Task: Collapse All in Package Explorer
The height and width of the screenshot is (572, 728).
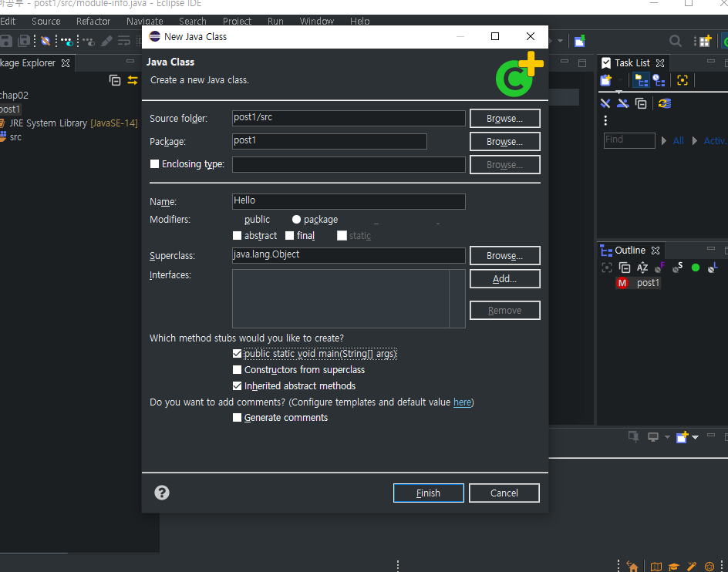Action: (115, 80)
